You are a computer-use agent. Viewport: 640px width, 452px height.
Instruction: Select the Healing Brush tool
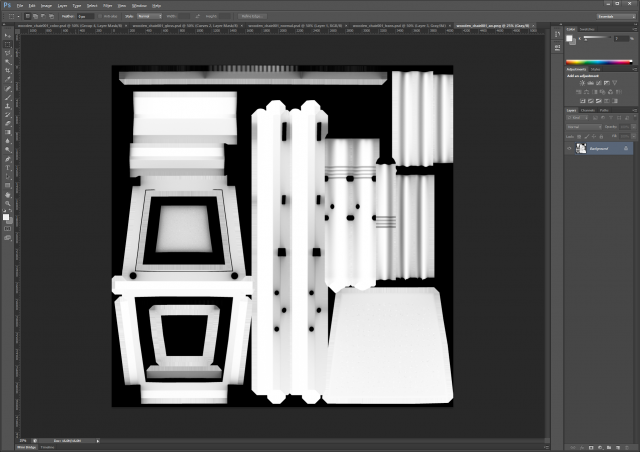pos(7,89)
